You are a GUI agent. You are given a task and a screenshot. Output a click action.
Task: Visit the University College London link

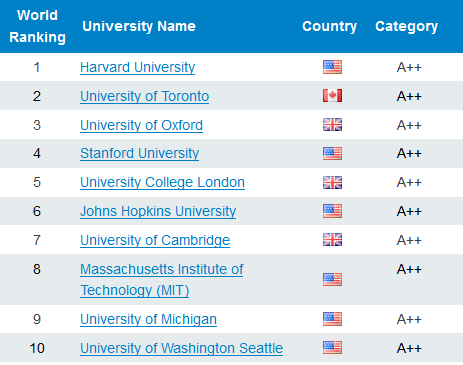[x=162, y=182]
